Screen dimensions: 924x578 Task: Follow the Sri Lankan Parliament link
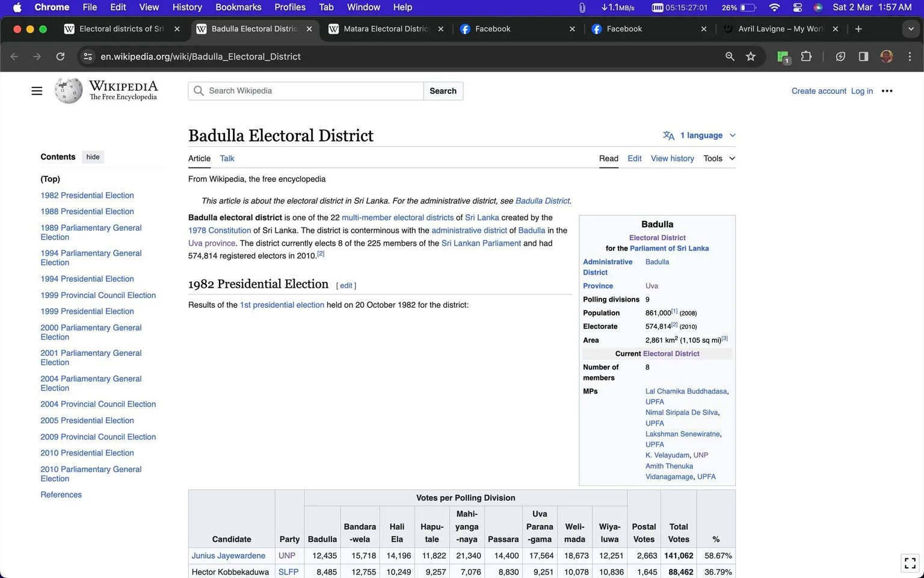click(481, 243)
